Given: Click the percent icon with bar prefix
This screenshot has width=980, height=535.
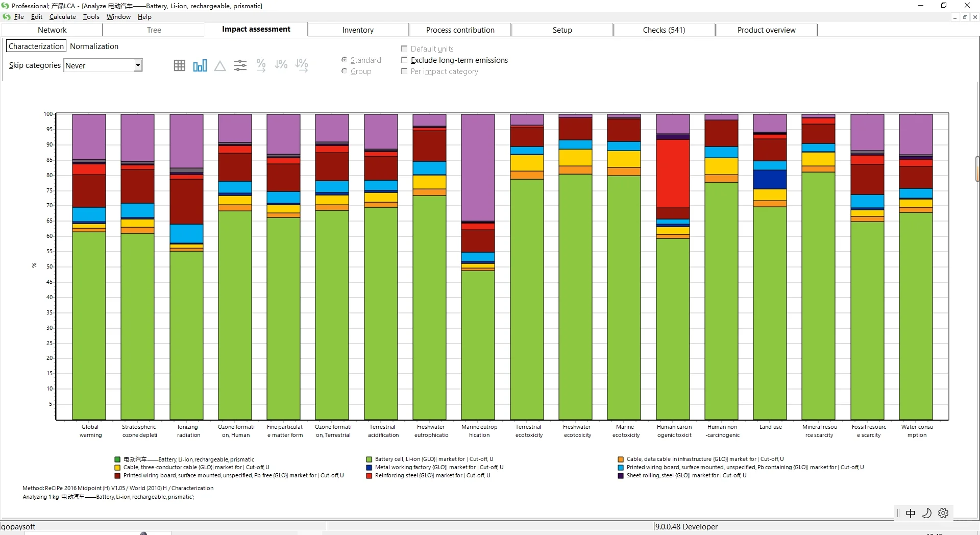Looking at the screenshot, I should click(x=281, y=64).
